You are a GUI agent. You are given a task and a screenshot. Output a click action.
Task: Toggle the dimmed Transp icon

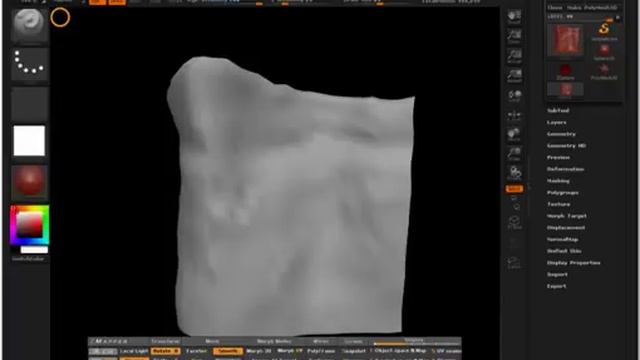(x=514, y=243)
